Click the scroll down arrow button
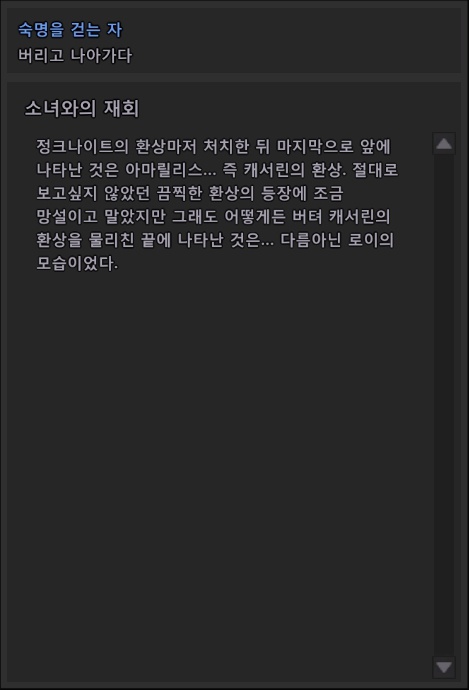469x690 pixels. click(x=444, y=667)
